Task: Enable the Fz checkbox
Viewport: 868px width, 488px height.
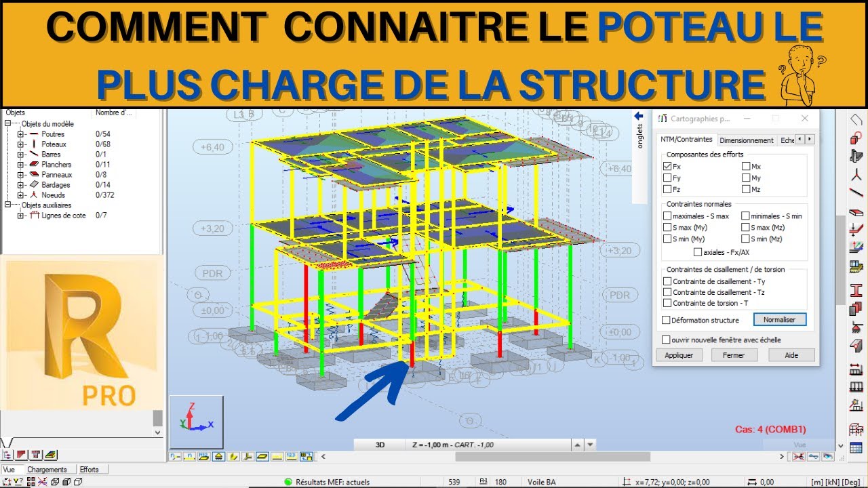Action: point(667,189)
